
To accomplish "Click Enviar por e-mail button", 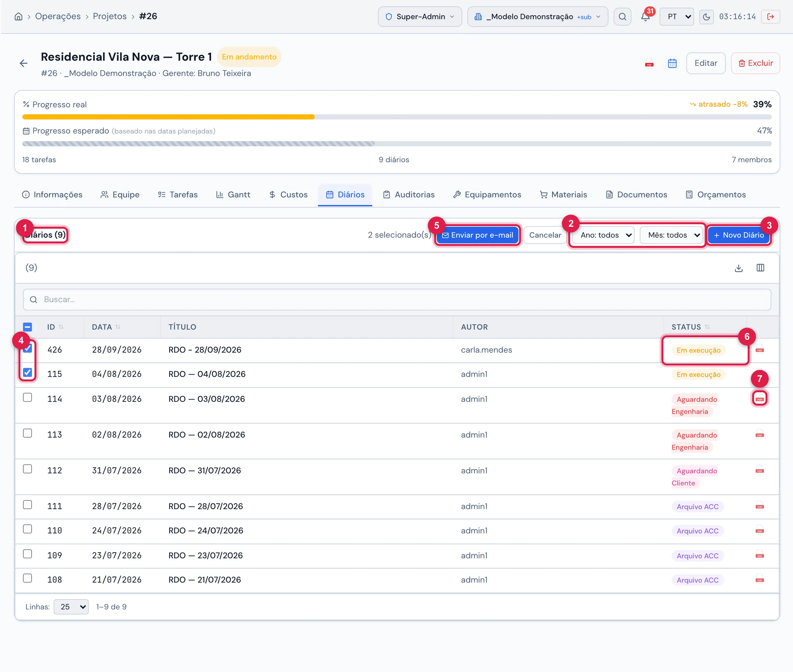I will coord(477,235).
